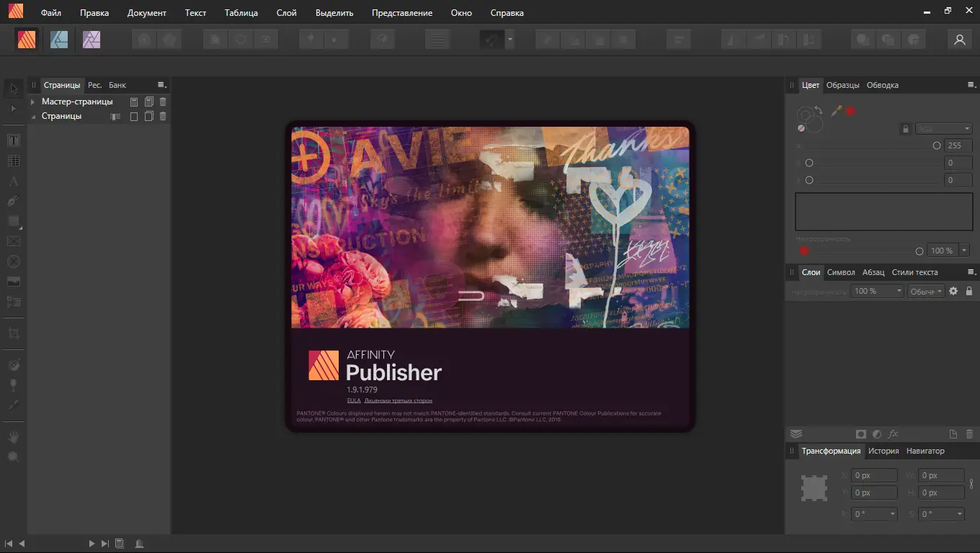Open the RGB color model dropdown

click(943, 127)
